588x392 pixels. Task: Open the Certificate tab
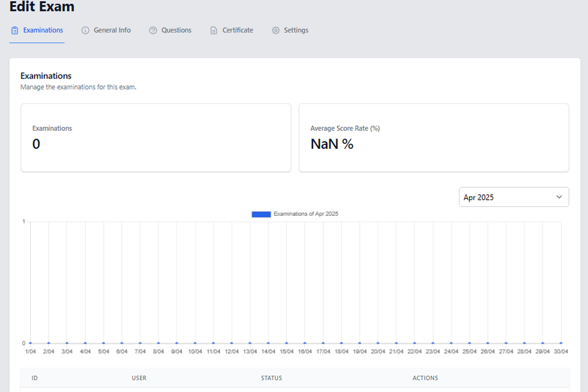pos(238,31)
